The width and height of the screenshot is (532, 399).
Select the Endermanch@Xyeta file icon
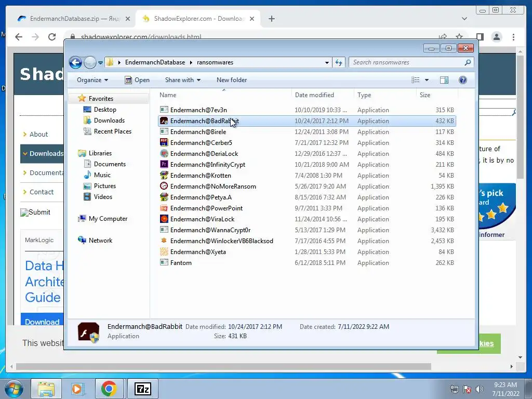[164, 251]
